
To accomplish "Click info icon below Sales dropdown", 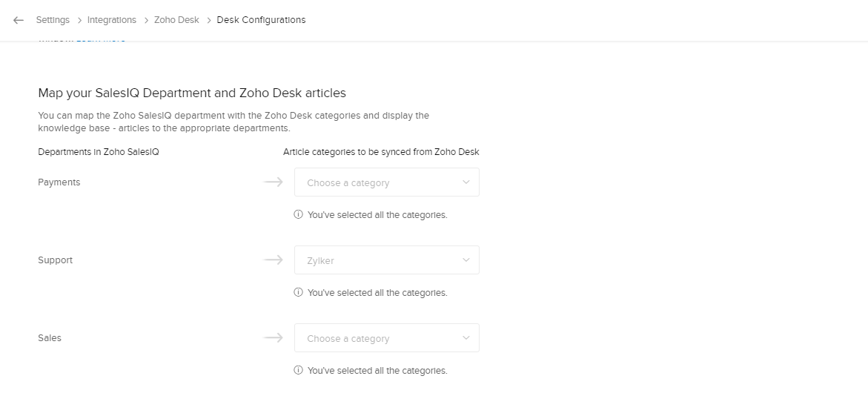I will click(299, 371).
